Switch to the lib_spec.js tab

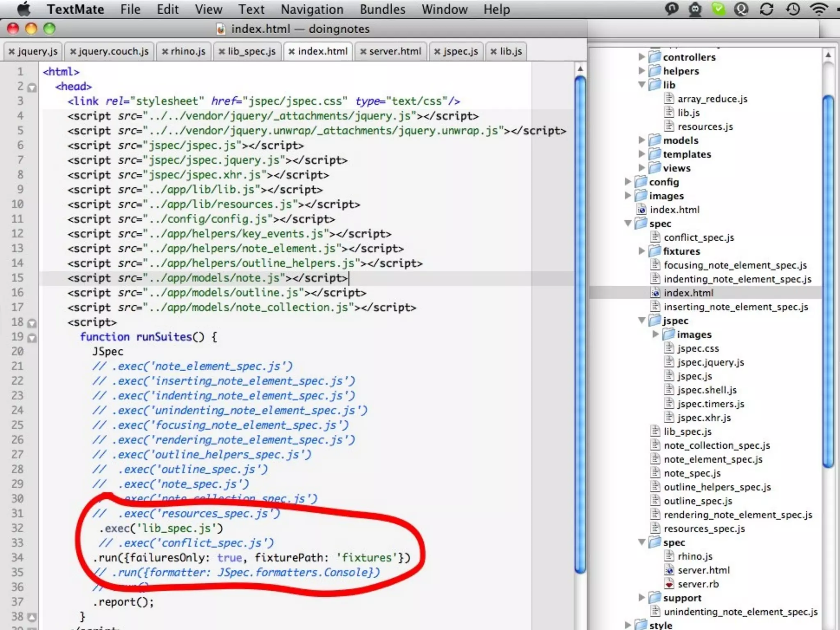(247, 51)
